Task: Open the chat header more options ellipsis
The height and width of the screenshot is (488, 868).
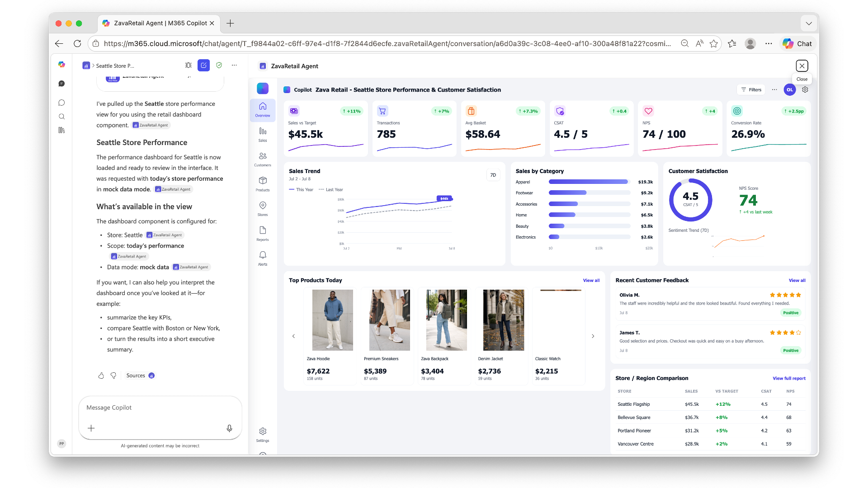Action: tap(234, 66)
